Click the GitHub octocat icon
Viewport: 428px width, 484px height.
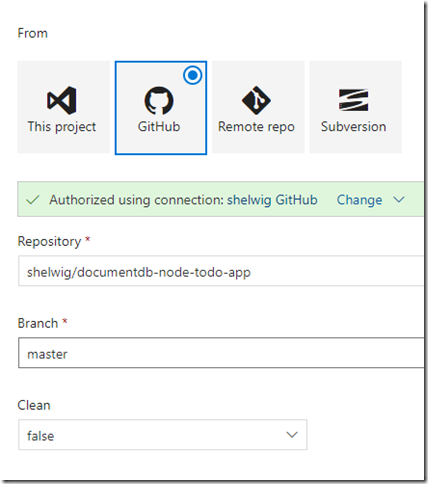[159, 100]
